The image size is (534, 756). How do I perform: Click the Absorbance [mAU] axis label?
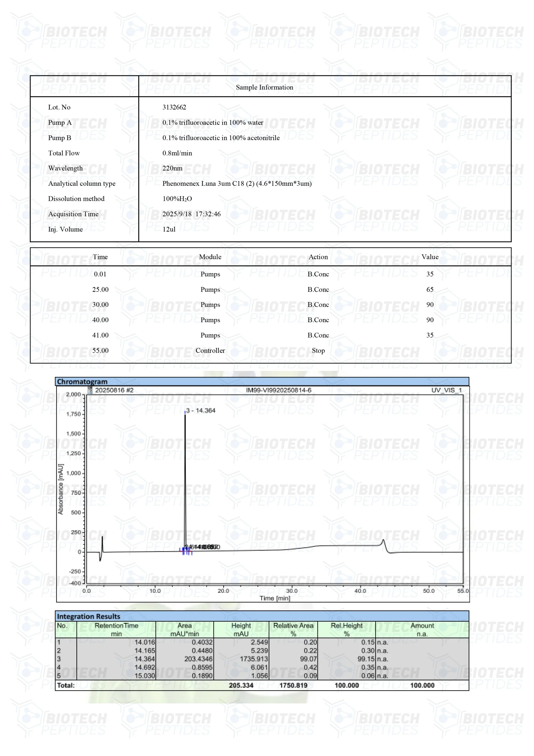coord(60,489)
